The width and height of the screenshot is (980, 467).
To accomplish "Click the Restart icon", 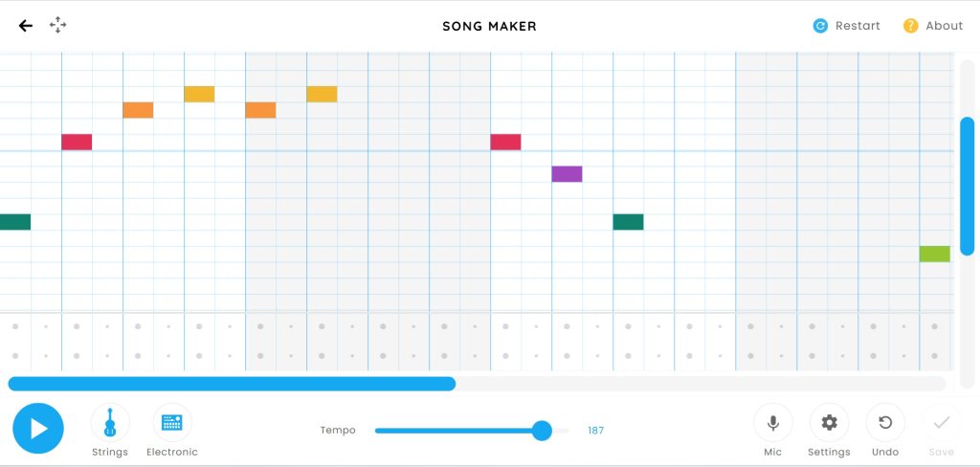I will point(820,26).
